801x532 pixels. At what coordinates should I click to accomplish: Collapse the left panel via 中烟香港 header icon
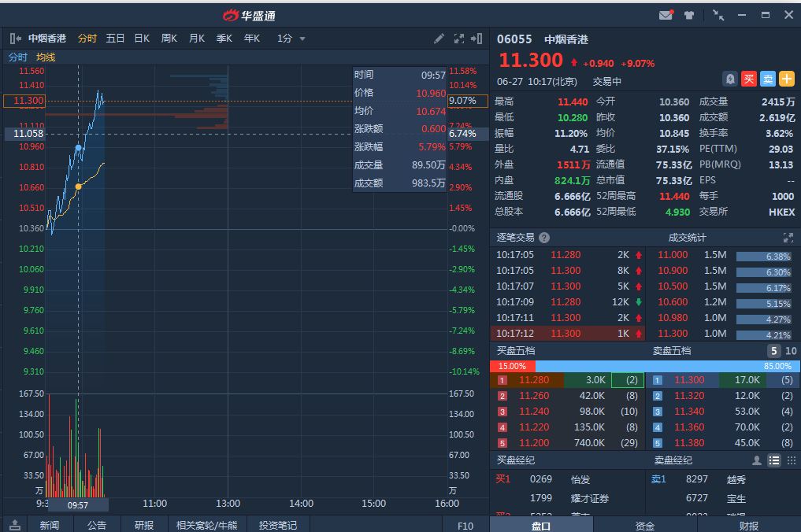pos(15,39)
